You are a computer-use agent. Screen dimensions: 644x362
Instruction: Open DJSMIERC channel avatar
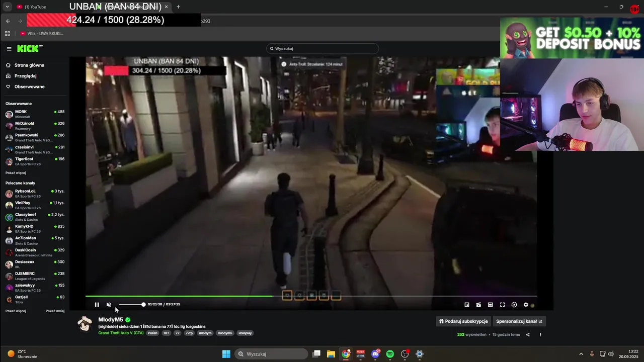9,276
